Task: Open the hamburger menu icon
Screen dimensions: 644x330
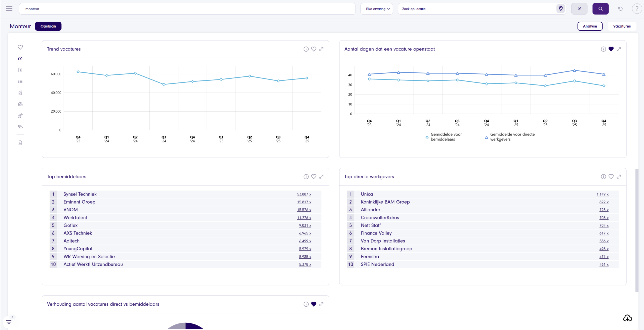Action: tap(9, 9)
